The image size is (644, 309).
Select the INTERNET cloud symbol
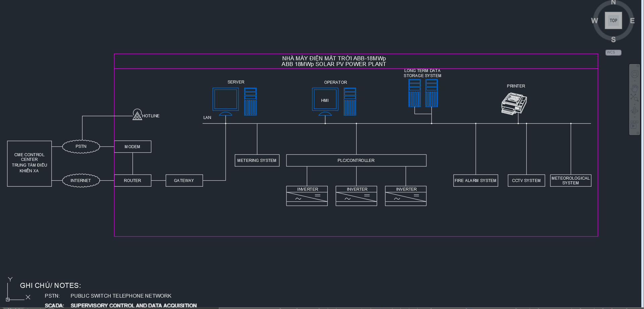point(81,180)
